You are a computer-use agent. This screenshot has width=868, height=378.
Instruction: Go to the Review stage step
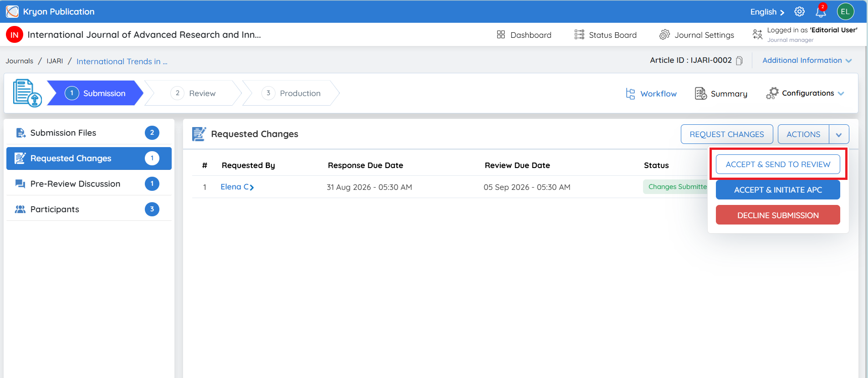[x=194, y=93]
